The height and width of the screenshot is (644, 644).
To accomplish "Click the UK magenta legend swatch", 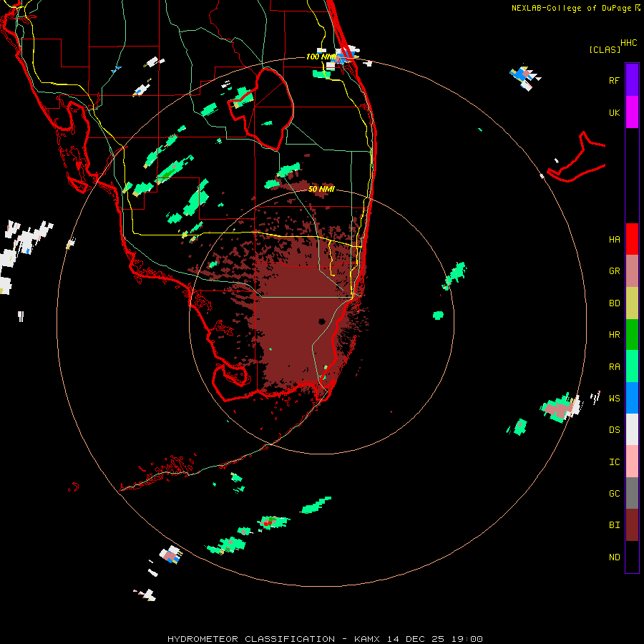I will coord(632,112).
